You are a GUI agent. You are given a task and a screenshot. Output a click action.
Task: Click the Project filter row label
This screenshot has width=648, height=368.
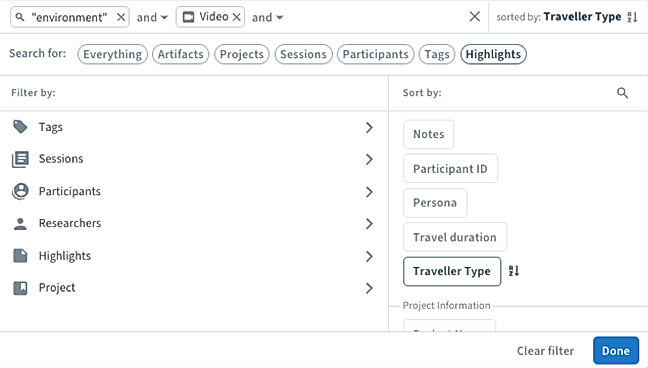(x=57, y=288)
